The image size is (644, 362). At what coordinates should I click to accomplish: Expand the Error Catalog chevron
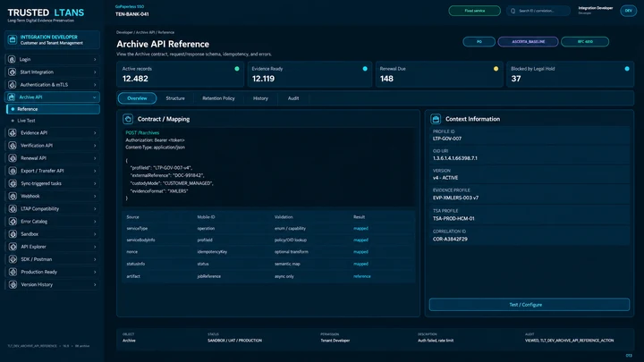95,222
